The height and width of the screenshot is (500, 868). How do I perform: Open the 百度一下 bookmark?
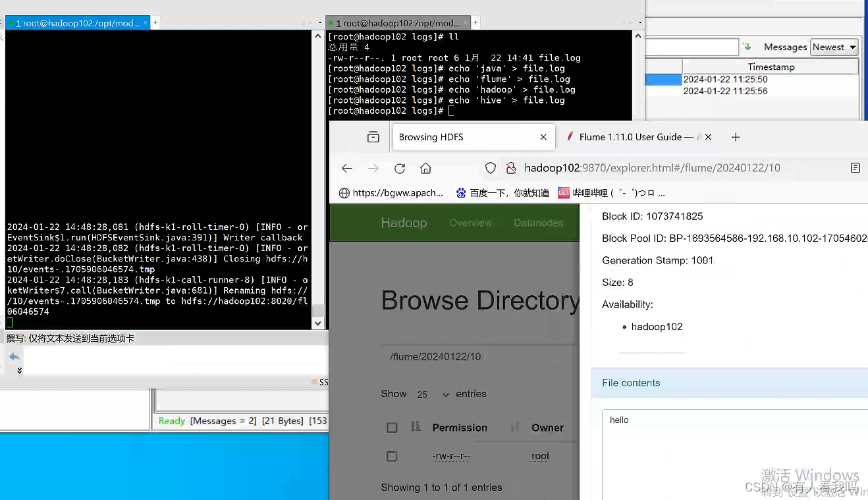pos(502,193)
